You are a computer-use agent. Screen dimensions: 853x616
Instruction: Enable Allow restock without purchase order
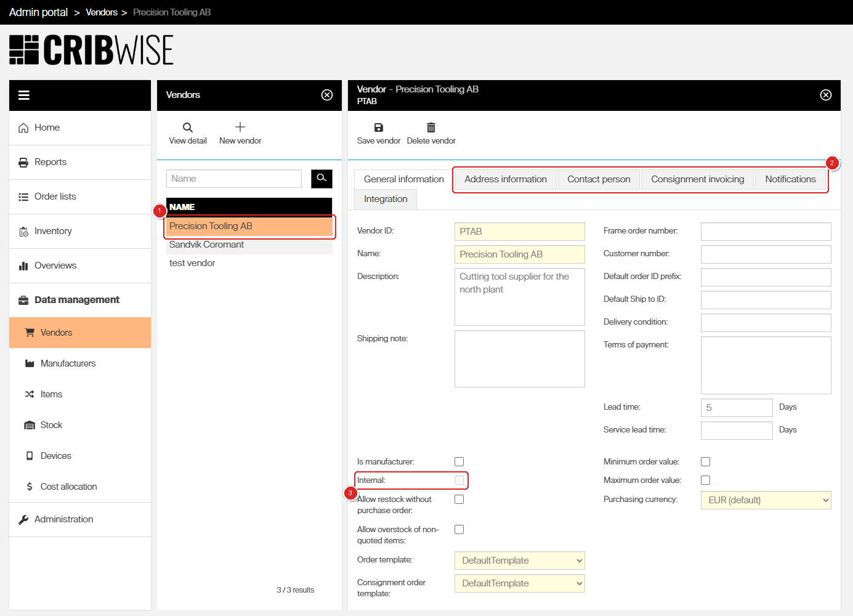pyautogui.click(x=459, y=499)
